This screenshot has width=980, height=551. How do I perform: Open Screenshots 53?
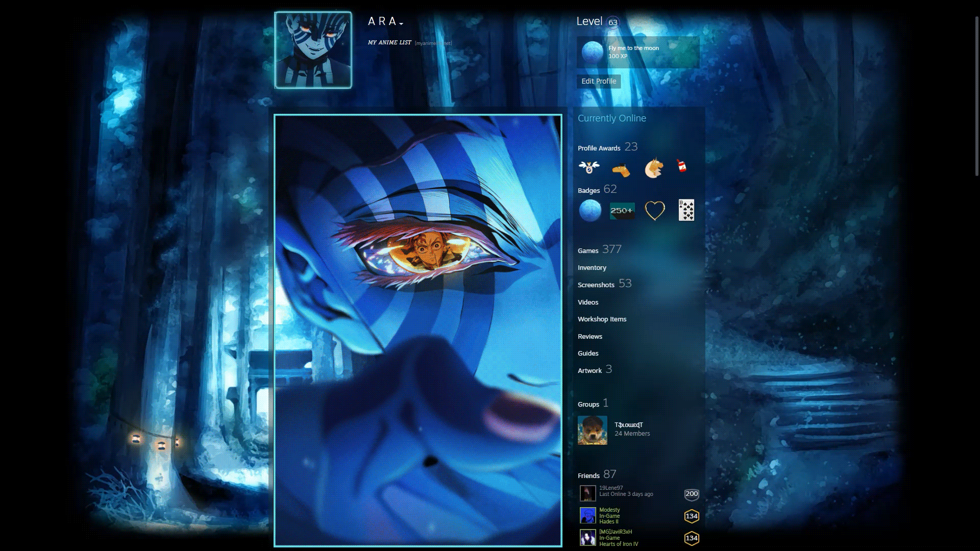[604, 284]
